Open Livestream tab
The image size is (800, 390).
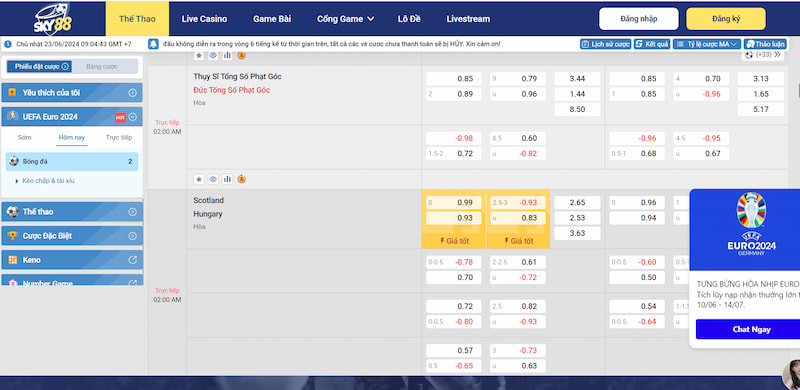coord(468,19)
